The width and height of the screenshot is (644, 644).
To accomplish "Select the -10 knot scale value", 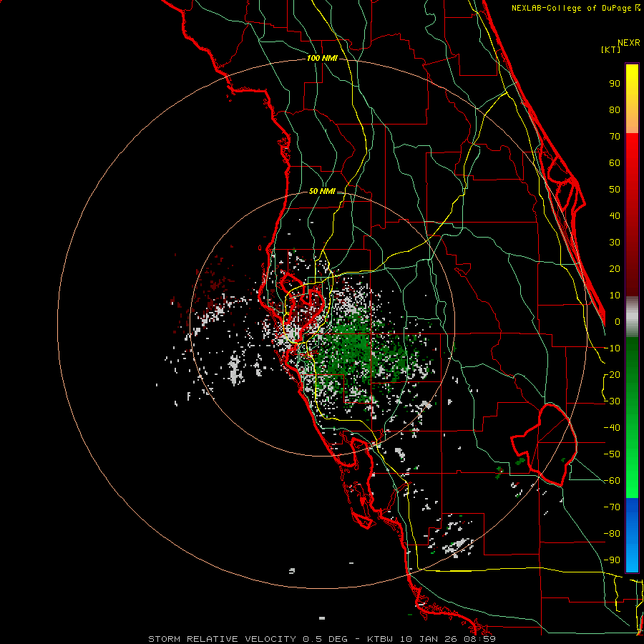I will click(x=612, y=348).
